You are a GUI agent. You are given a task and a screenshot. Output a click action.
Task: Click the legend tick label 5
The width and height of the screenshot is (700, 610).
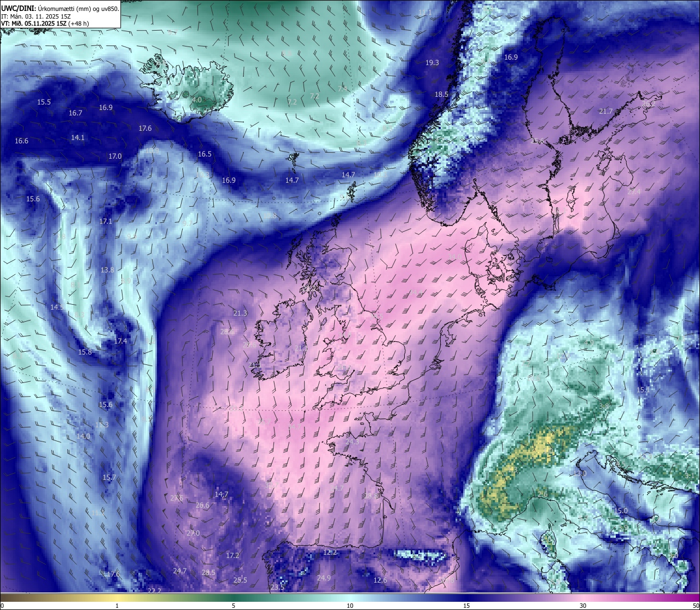pyautogui.click(x=234, y=606)
